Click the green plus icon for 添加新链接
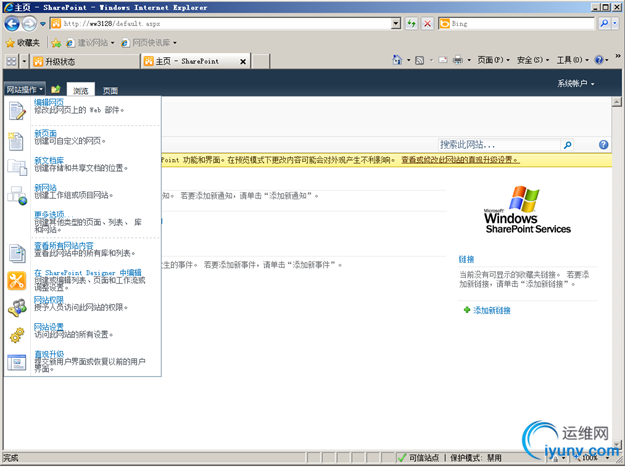This screenshot has width=625, height=467. [467, 310]
